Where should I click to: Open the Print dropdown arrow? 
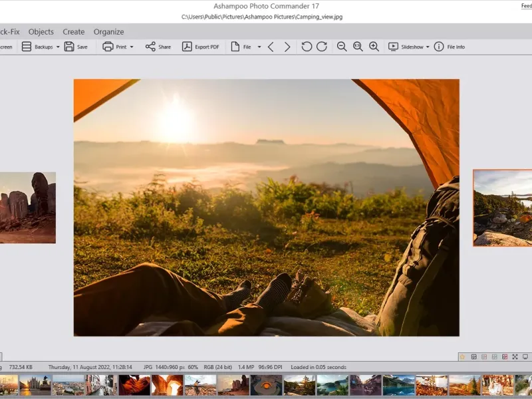pos(132,47)
